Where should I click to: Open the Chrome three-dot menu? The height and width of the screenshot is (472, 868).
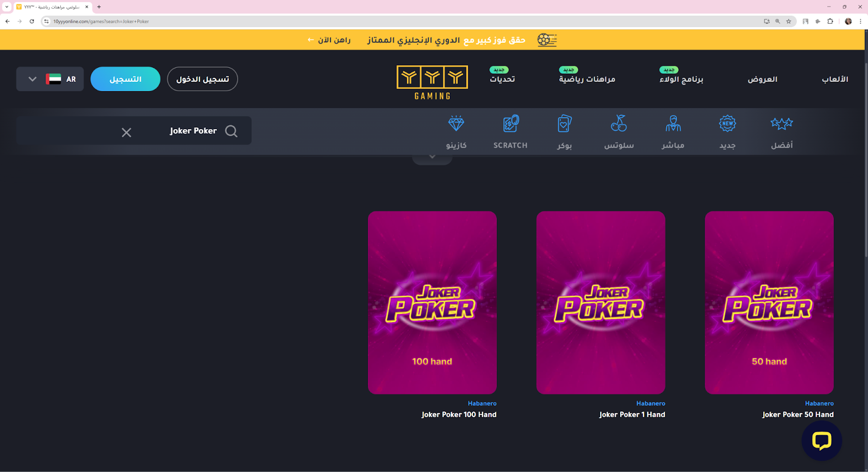pos(860,21)
